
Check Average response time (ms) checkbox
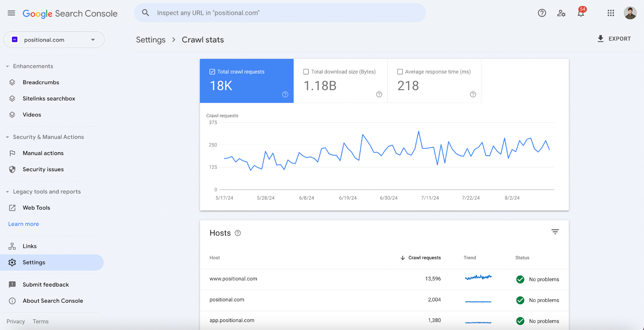point(400,72)
